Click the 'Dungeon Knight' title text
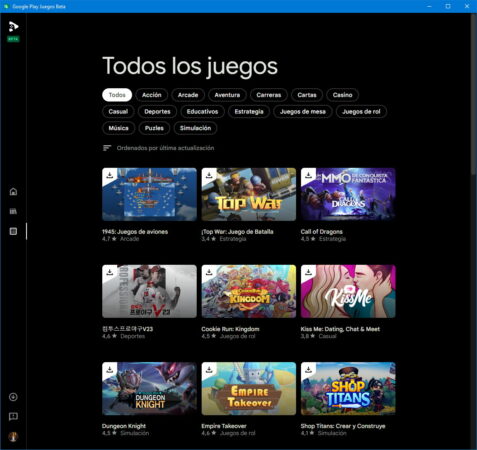Viewport: 477px width, 450px height. 124,426
